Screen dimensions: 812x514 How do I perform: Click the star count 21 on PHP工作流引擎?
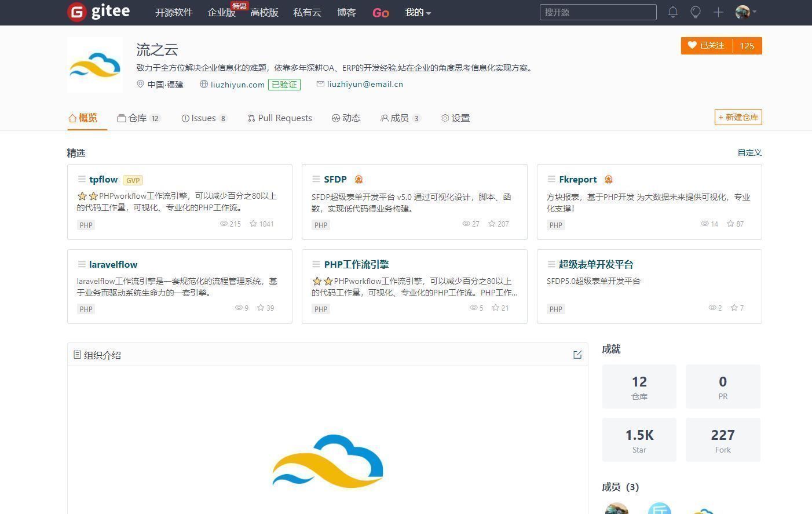tap(500, 308)
